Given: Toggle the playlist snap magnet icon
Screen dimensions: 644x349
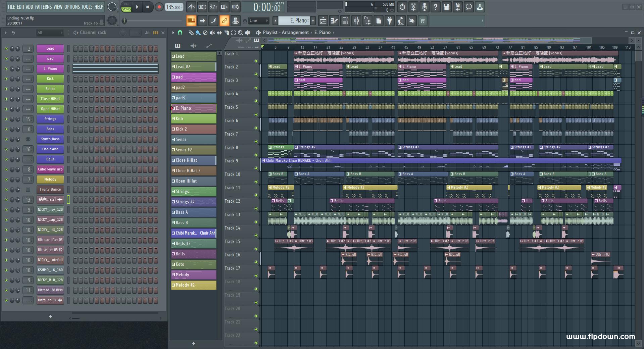Looking at the screenshot, I should tap(180, 33).
